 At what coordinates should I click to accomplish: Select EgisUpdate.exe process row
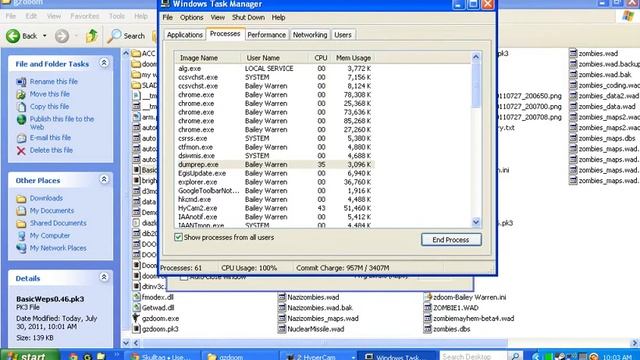274,173
